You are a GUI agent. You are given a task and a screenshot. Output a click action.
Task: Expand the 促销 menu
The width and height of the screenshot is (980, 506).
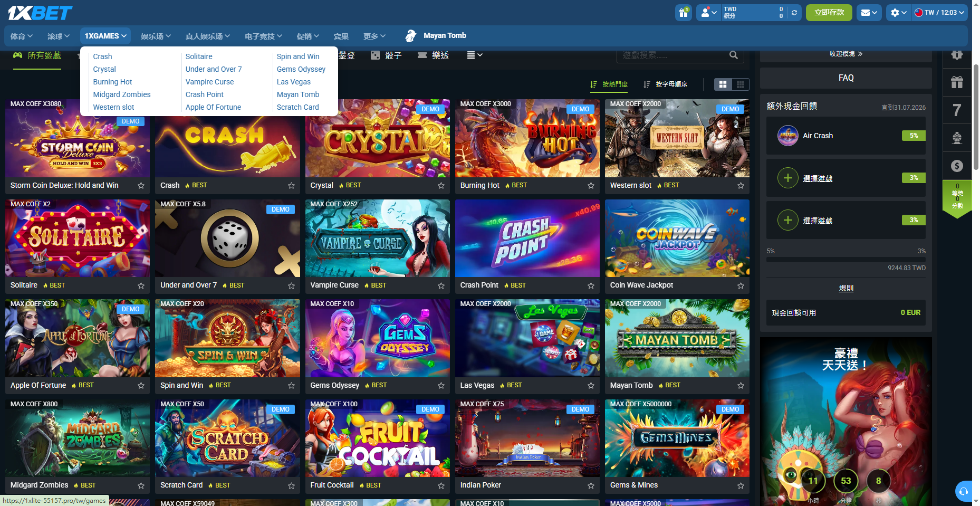click(x=308, y=36)
